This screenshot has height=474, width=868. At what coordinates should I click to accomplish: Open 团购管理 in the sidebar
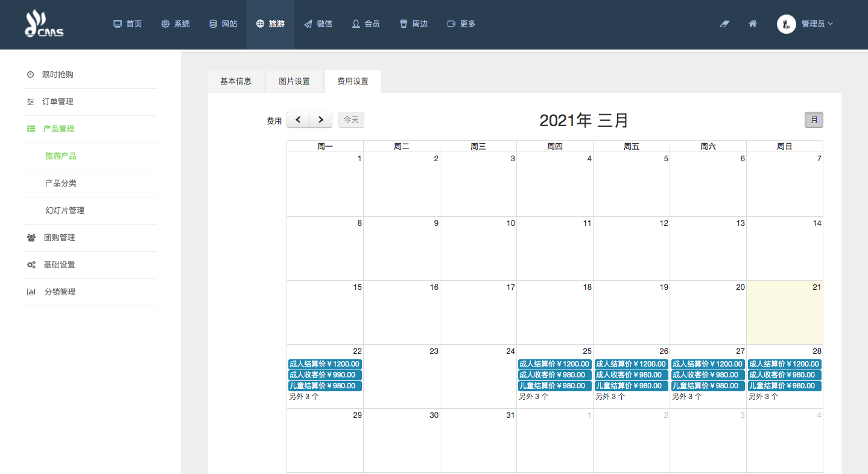pyautogui.click(x=59, y=238)
